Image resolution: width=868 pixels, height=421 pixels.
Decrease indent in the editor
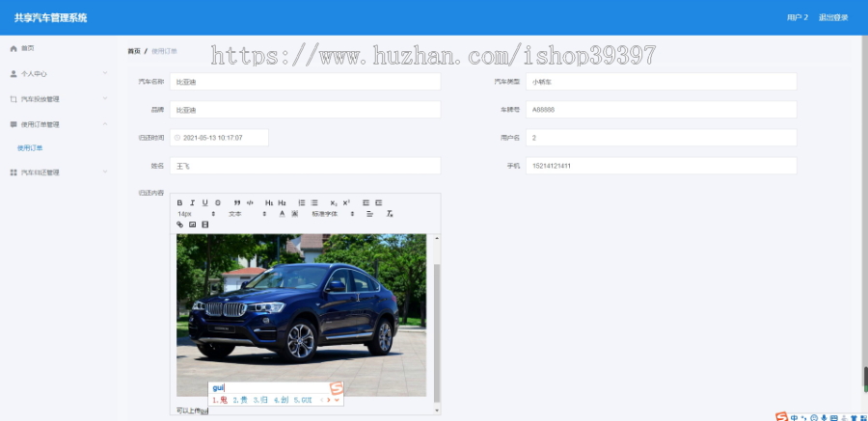pos(366,203)
